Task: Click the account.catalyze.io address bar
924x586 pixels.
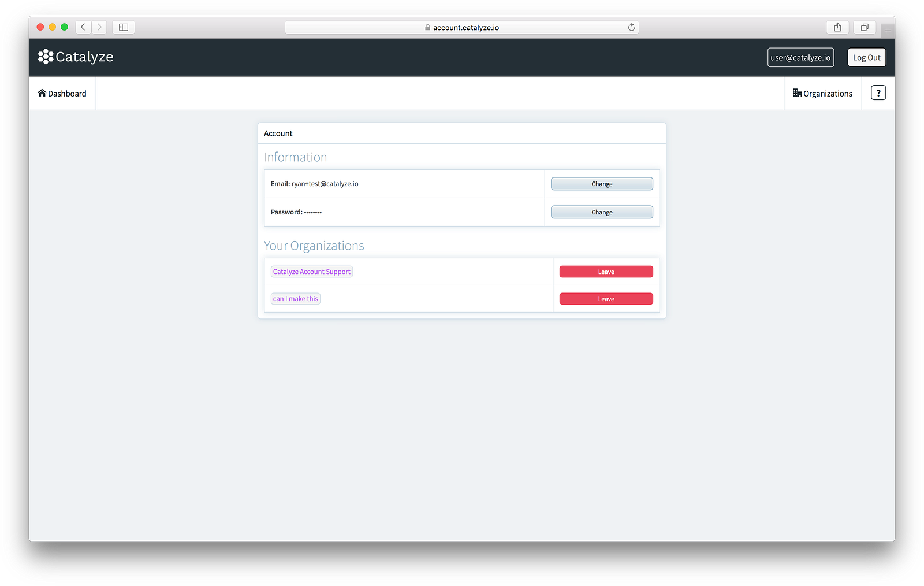Action: pos(461,27)
